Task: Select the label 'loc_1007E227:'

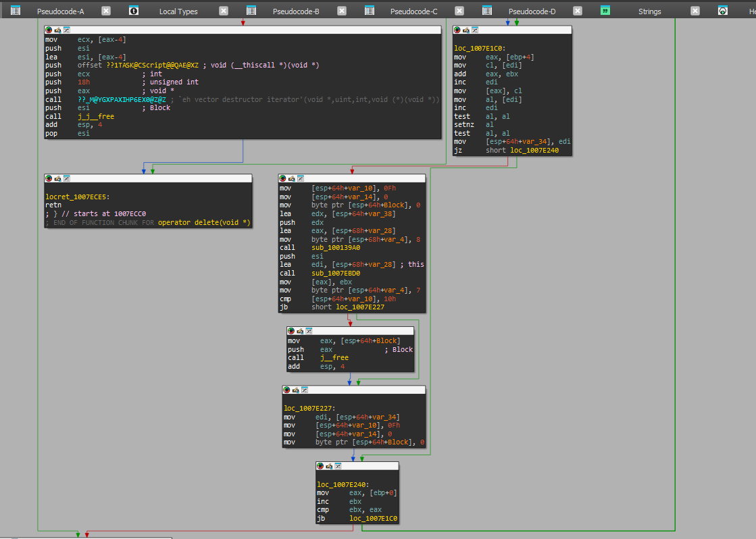Action: [x=309, y=409]
